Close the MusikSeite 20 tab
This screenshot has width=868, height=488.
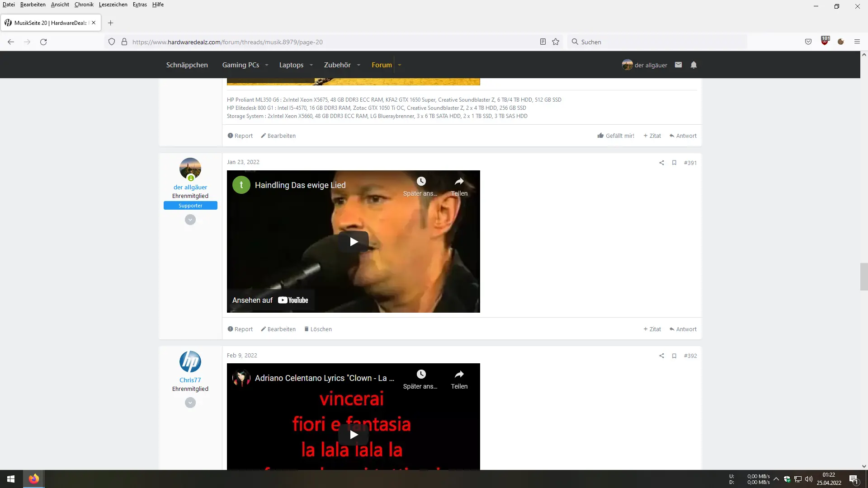coord(94,23)
